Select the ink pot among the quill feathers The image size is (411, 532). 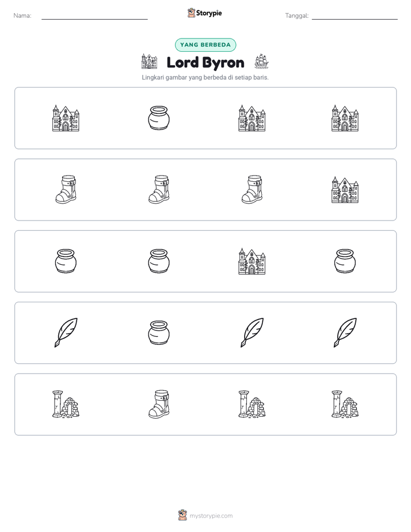159,333
